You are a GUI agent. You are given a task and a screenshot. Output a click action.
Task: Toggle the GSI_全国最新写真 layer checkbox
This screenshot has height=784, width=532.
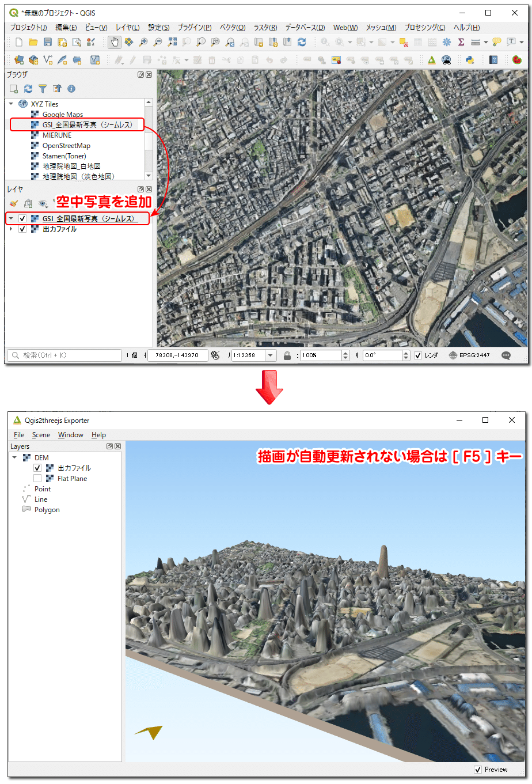pos(22,219)
